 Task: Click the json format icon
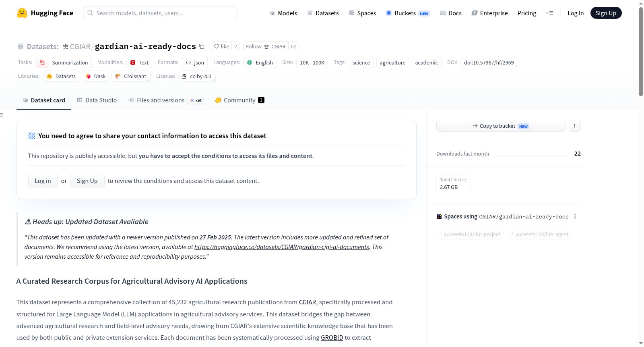tap(188, 62)
